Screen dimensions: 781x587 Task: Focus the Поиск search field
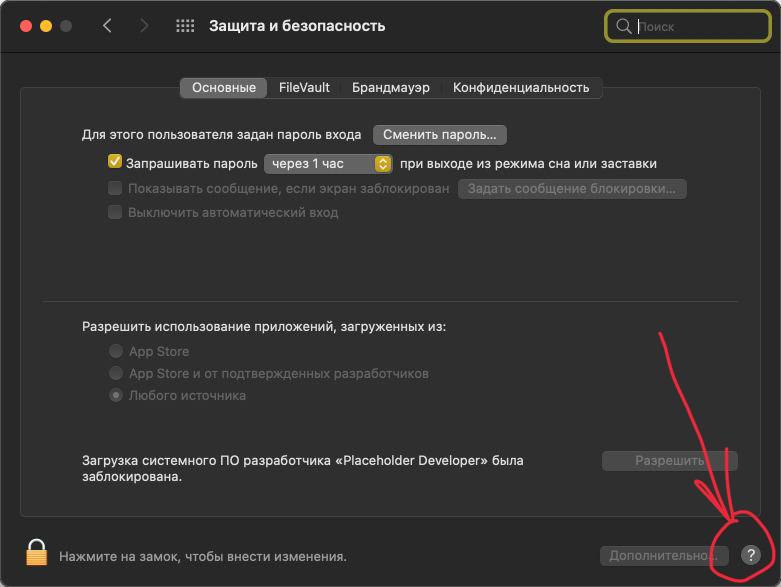(688, 26)
